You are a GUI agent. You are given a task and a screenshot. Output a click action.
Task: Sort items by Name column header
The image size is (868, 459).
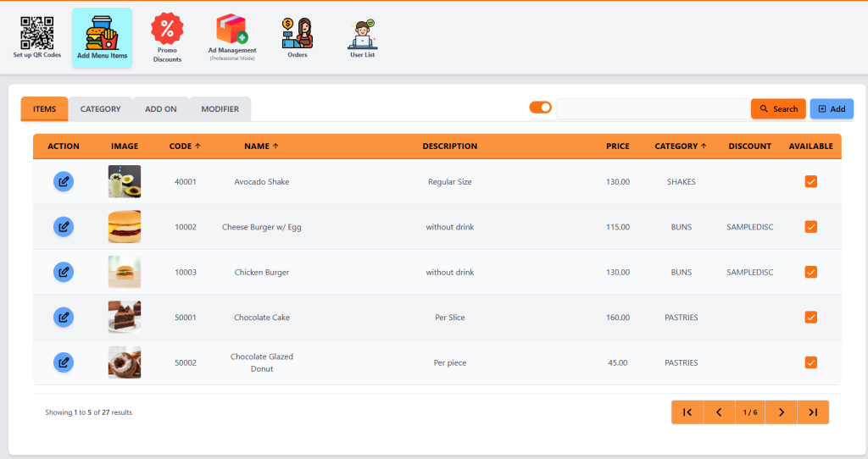(261, 147)
